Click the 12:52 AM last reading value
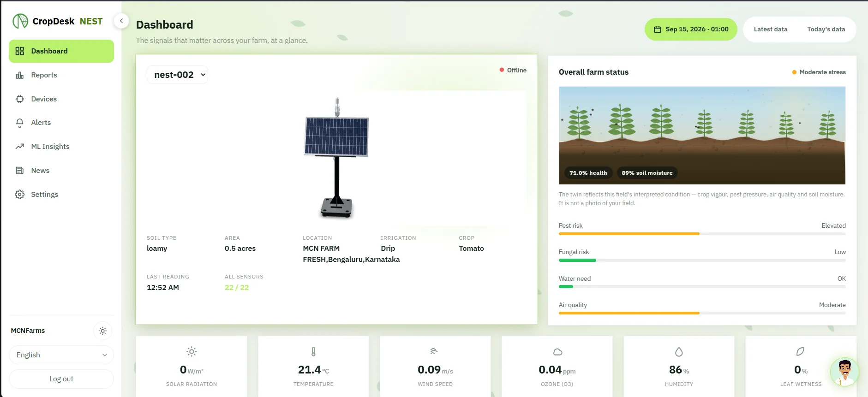Screen dimensions: 868x397 [x=163, y=288]
